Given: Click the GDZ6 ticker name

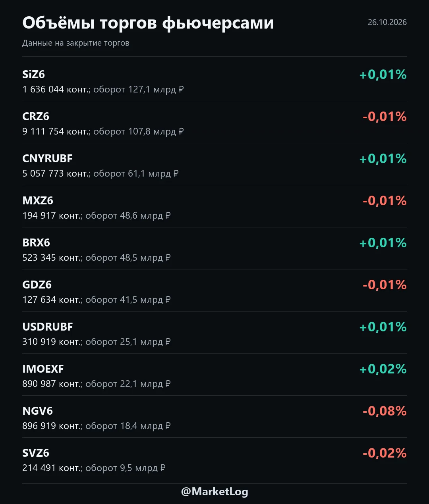Looking at the screenshot, I should tap(37, 285).
